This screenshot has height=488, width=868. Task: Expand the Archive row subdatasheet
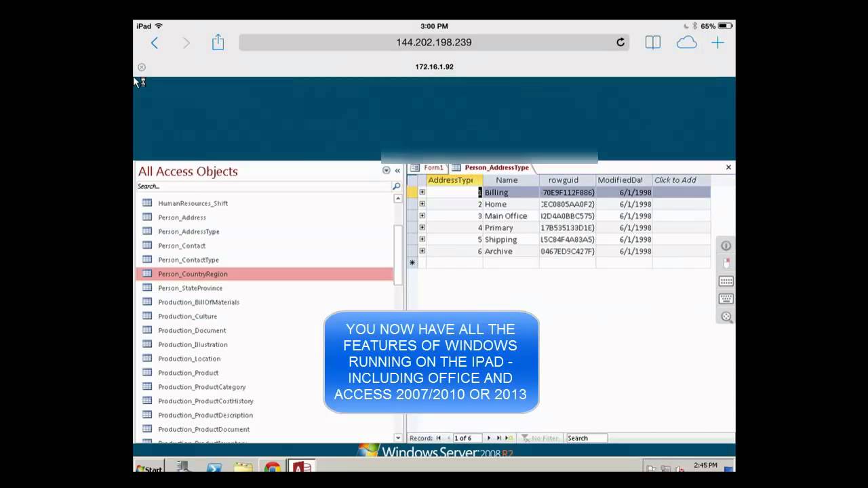click(x=422, y=251)
